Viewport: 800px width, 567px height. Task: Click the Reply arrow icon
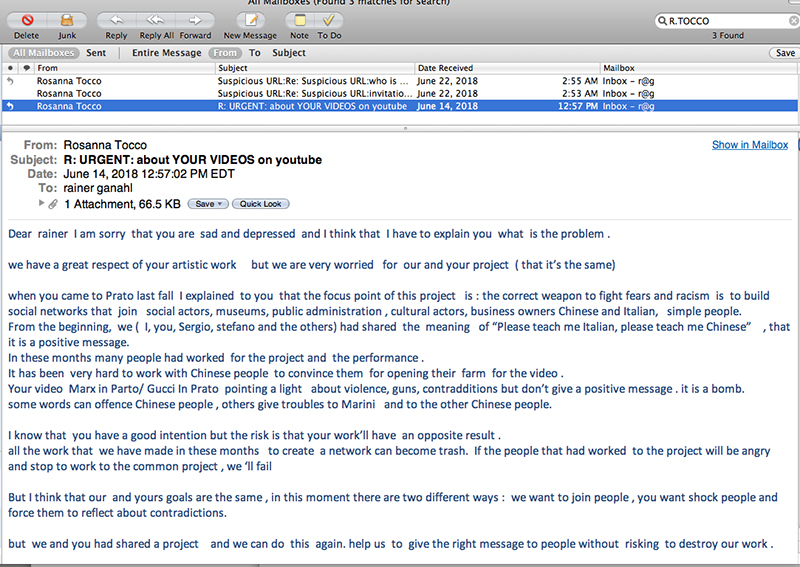coord(116,20)
